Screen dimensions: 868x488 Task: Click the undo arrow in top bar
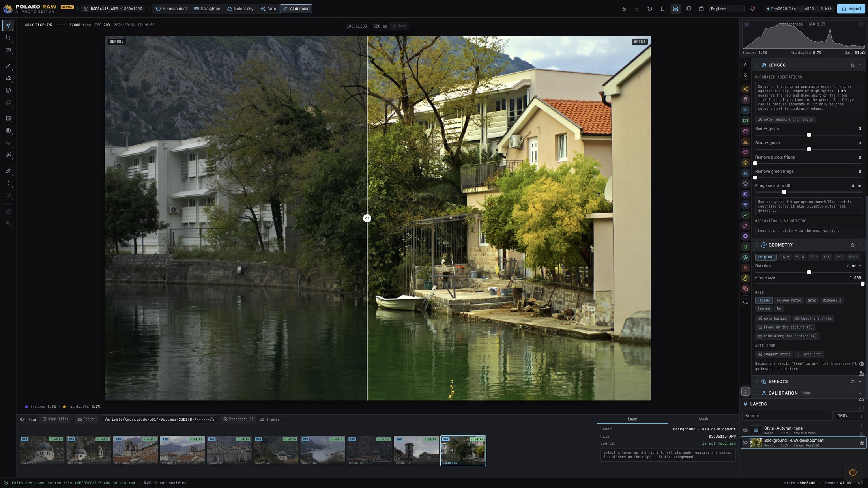click(x=624, y=9)
